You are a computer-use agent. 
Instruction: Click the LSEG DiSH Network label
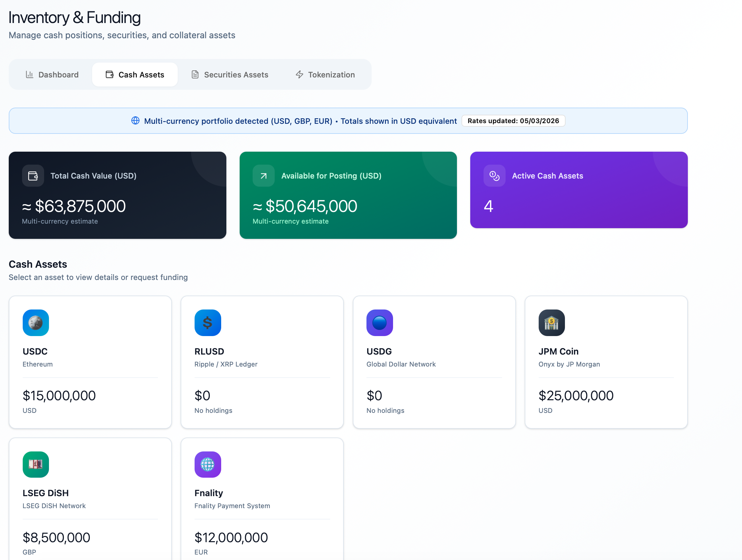click(x=54, y=506)
